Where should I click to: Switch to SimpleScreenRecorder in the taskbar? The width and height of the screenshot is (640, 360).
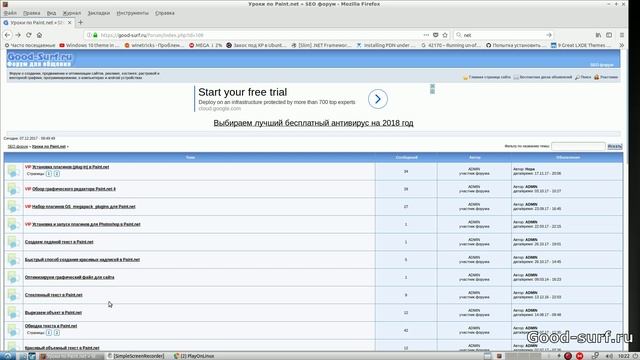point(136,356)
